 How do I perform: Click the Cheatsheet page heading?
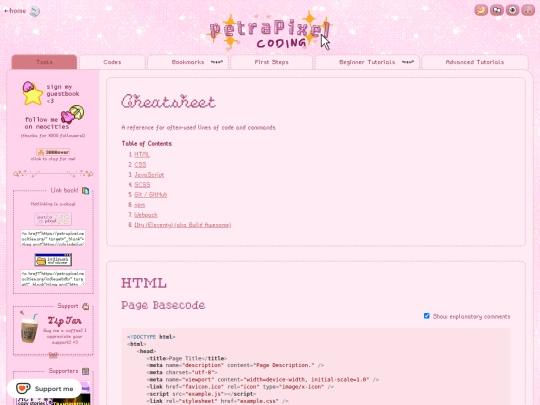point(168,102)
